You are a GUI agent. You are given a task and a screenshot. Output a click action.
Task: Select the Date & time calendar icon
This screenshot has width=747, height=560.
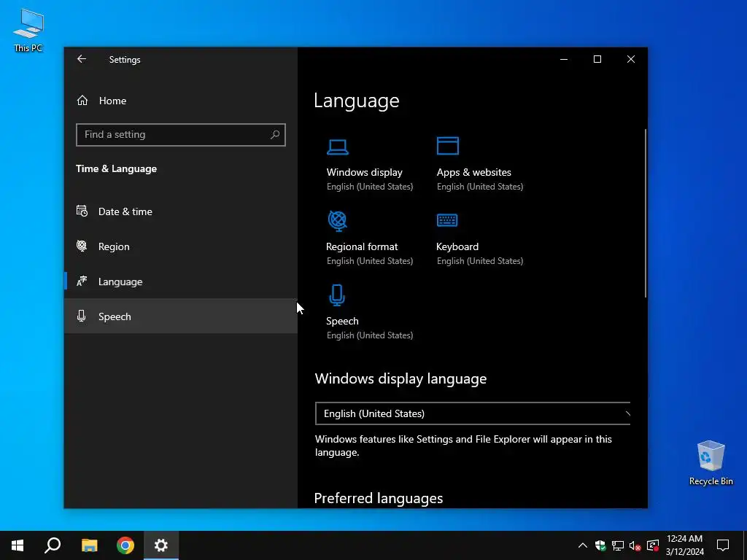pyautogui.click(x=82, y=211)
